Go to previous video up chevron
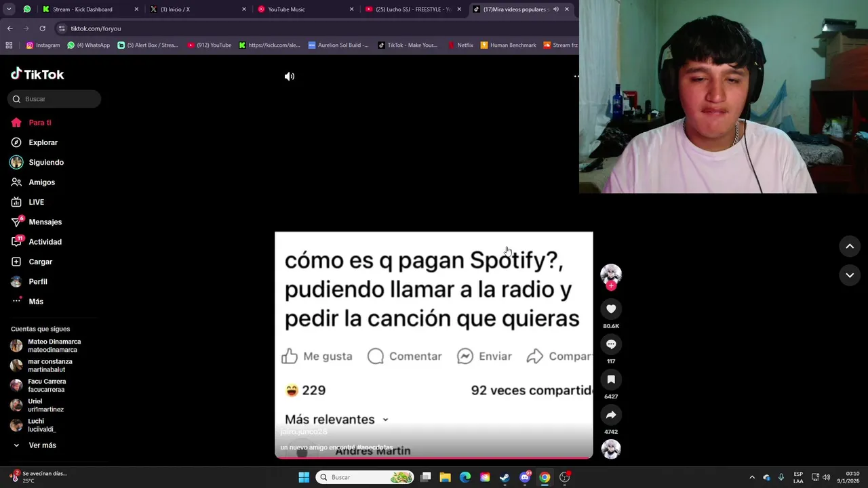The height and width of the screenshot is (488, 868). 850,247
